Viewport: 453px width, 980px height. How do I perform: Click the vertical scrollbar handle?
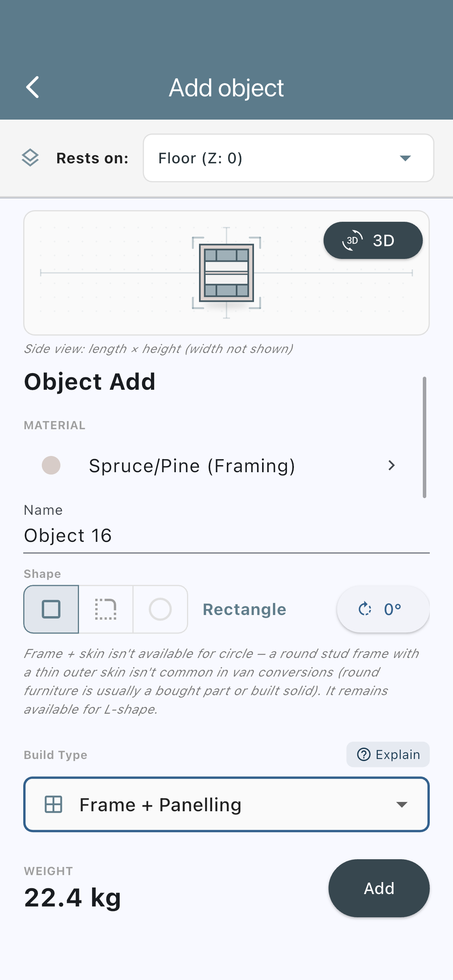[x=424, y=437]
